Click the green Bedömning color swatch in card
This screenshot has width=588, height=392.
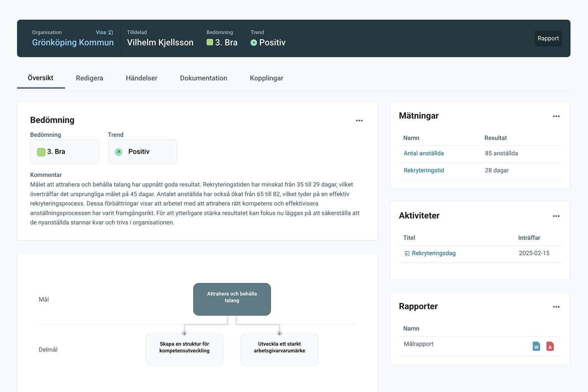(x=41, y=152)
